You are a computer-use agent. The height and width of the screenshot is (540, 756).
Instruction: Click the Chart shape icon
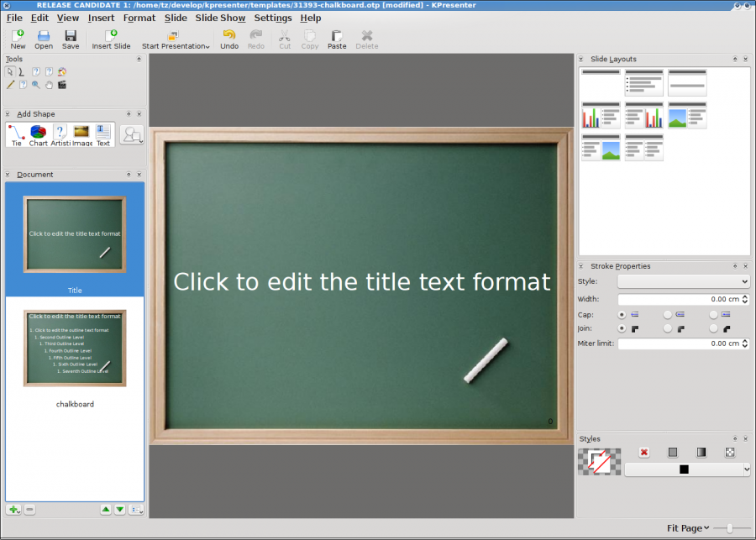tap(39, 134)
